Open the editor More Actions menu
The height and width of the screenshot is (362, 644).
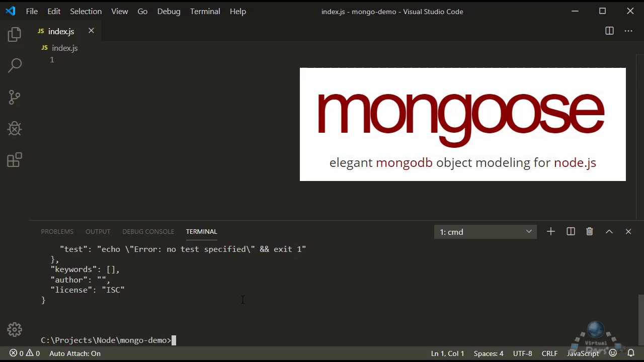628,31
